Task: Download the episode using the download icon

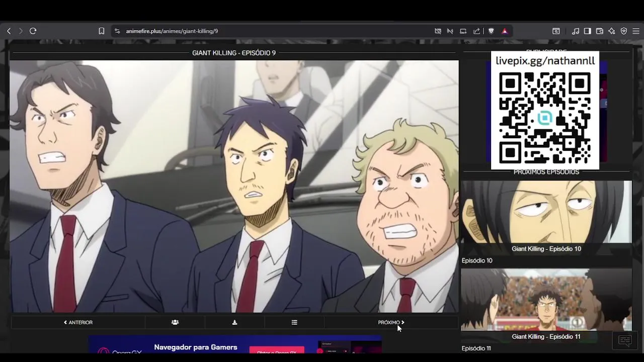Action: coord(234,322)
